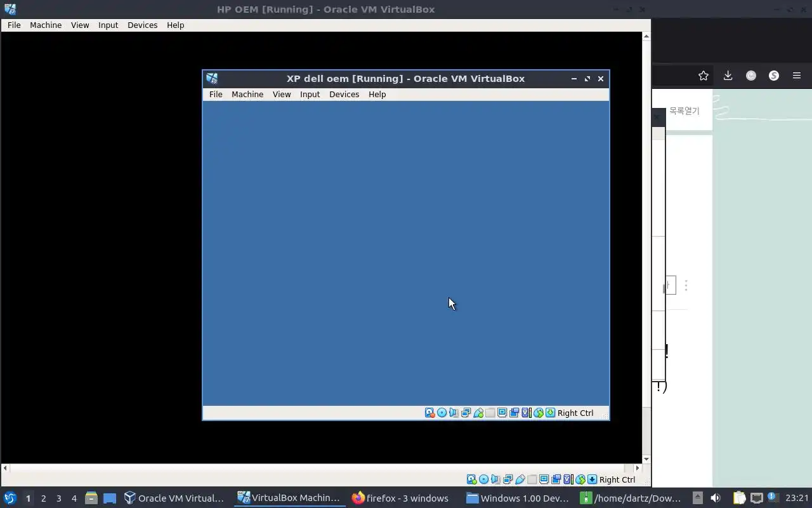The height and width of the screenshot is (508, 812).
Task: Open File menu in XP dell oem window
Action: (x=216, y=94)
